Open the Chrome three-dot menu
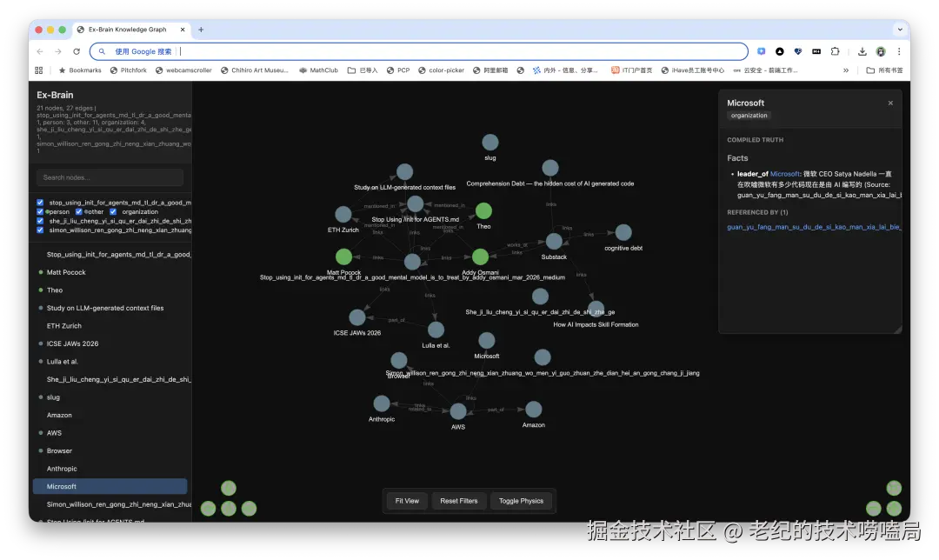Image resolution: width=939 pixels, height=560 pixels. coord(898,51)
